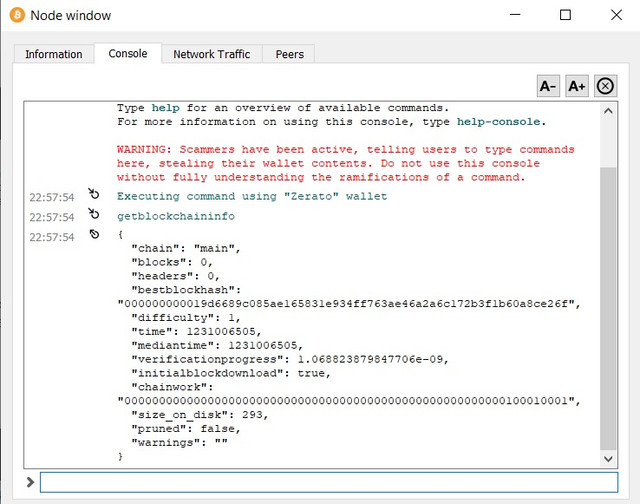The height and width of the screenshot is (504, 640).
Task: Click the "initialblockdownload": true line
Action: [231, 373]
